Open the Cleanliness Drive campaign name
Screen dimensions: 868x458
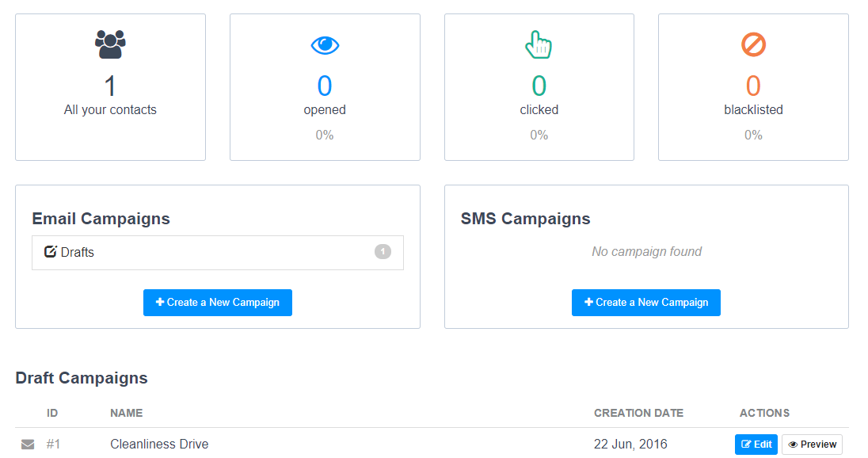pos(159,445)
